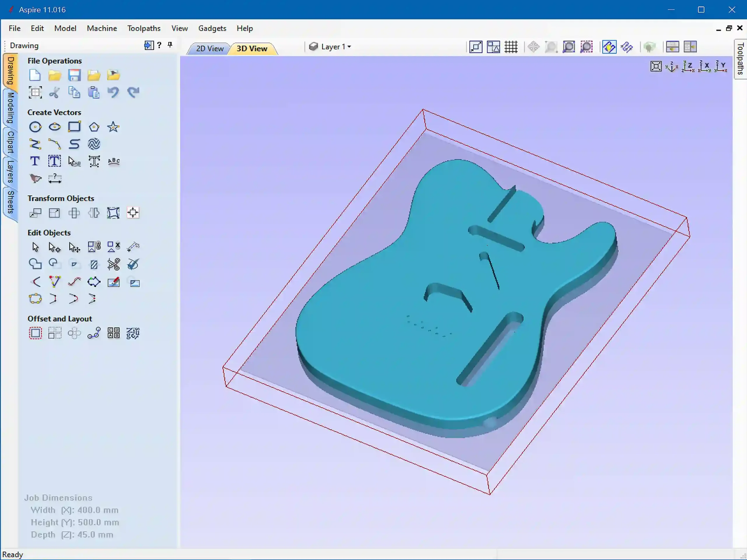This screenshot has width=747, height=560.
Task: Open the Distort object tool
Action: pyautogui.click(x=113, y=213)
